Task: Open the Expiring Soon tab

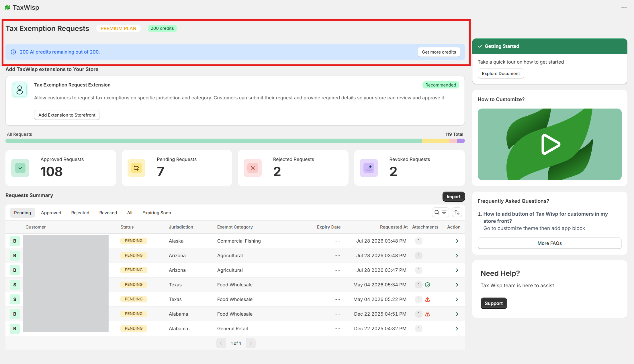Action: tap(157, 213)
